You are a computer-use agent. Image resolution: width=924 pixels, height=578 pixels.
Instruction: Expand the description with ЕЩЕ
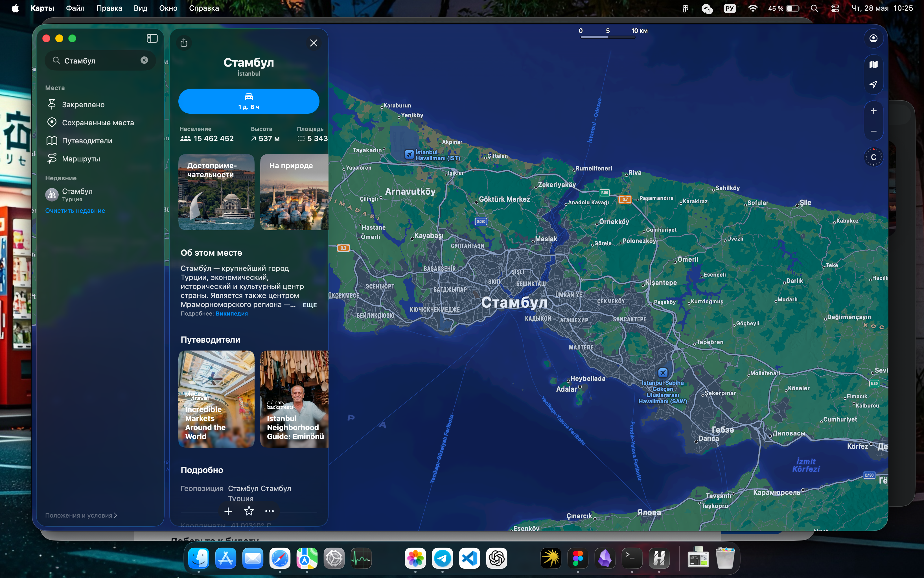point(310,305)
